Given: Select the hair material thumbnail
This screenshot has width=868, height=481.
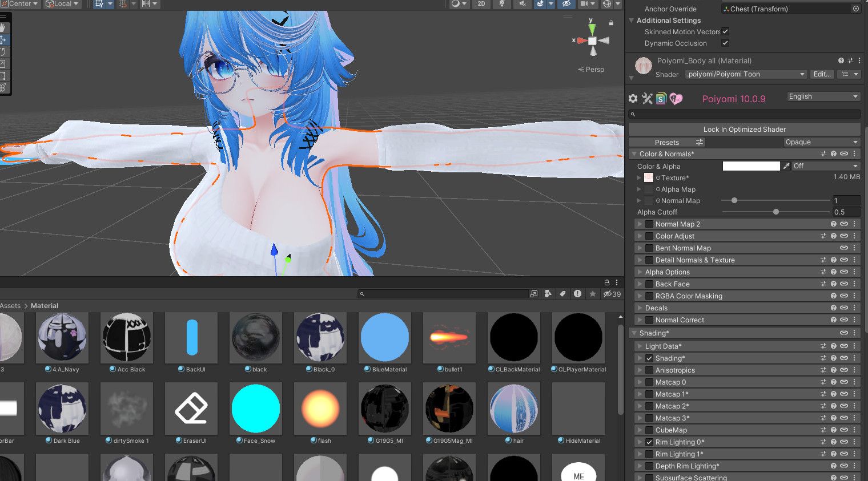Looking at the screenshot, I should pos(514,409).
